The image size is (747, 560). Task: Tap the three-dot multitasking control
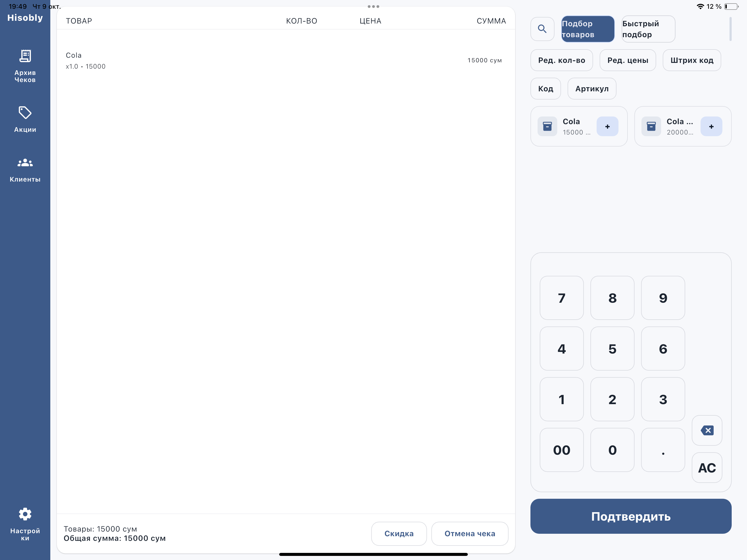click(x=373, y=6)
